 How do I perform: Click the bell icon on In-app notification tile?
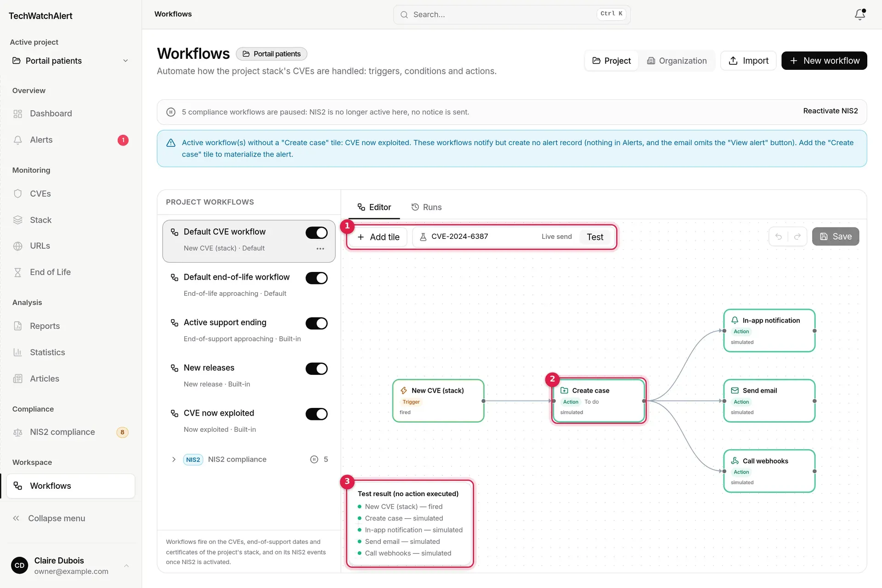click(x=735, y=320)
